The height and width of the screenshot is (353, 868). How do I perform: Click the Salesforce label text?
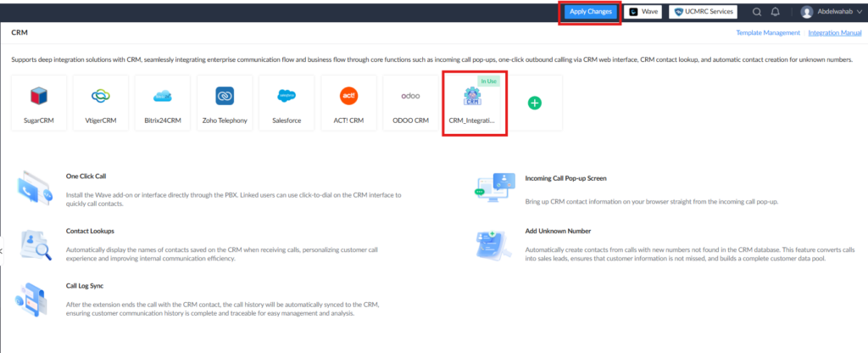tap(287, 120)
